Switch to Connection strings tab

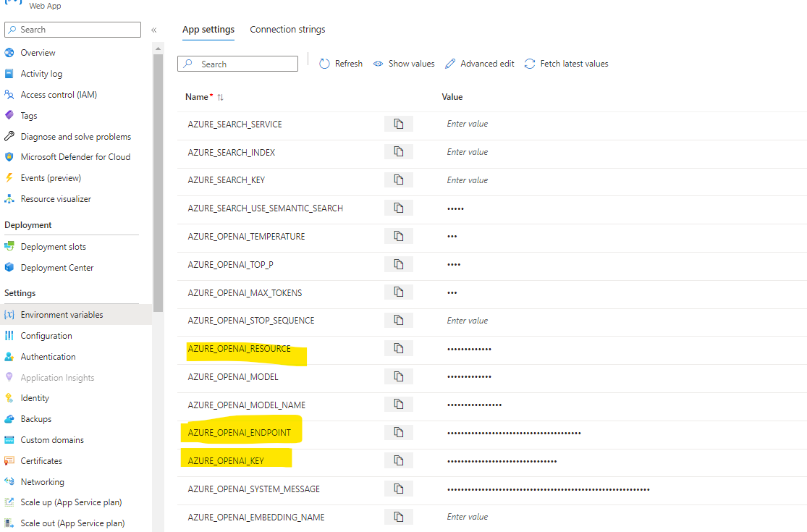(288, 30)
